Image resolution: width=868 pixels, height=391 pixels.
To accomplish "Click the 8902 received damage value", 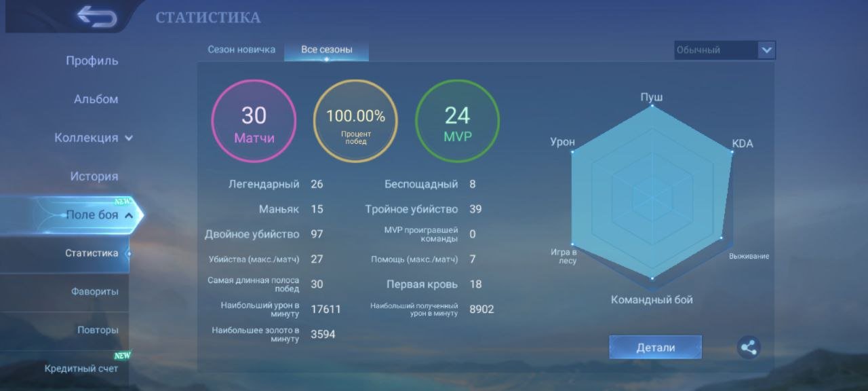I will coord(481,310).
